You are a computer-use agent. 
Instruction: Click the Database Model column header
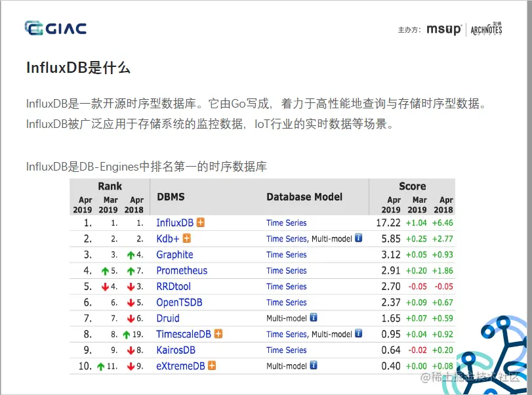tap(304, 197)
